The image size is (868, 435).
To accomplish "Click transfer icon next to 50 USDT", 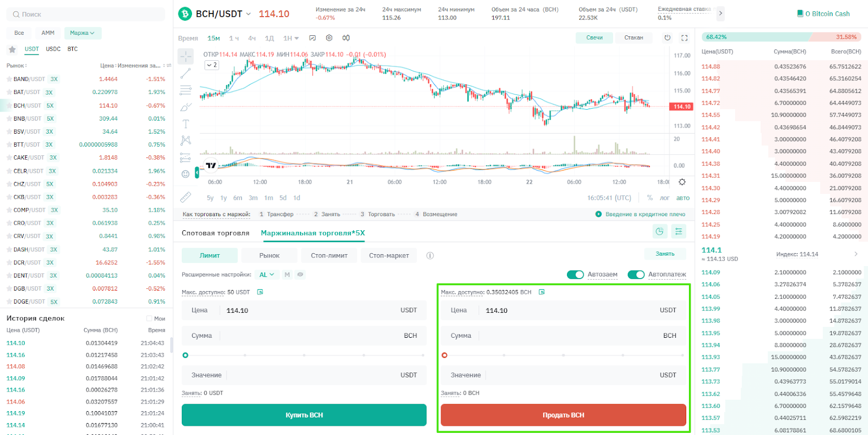I will (260, 292).
